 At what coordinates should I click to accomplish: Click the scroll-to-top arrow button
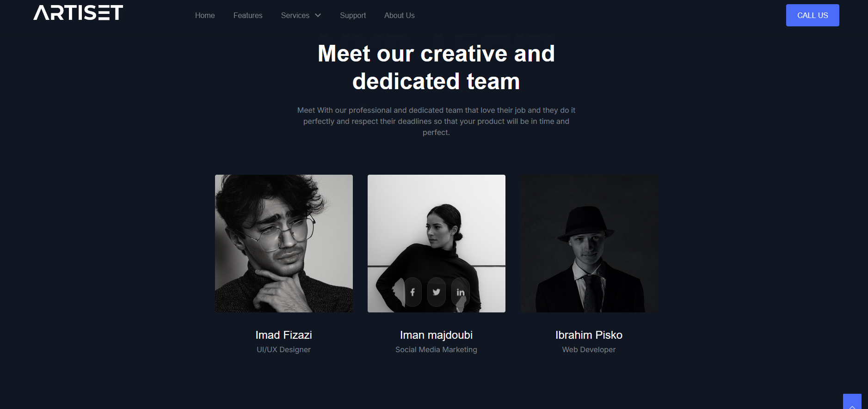(852, 402)
